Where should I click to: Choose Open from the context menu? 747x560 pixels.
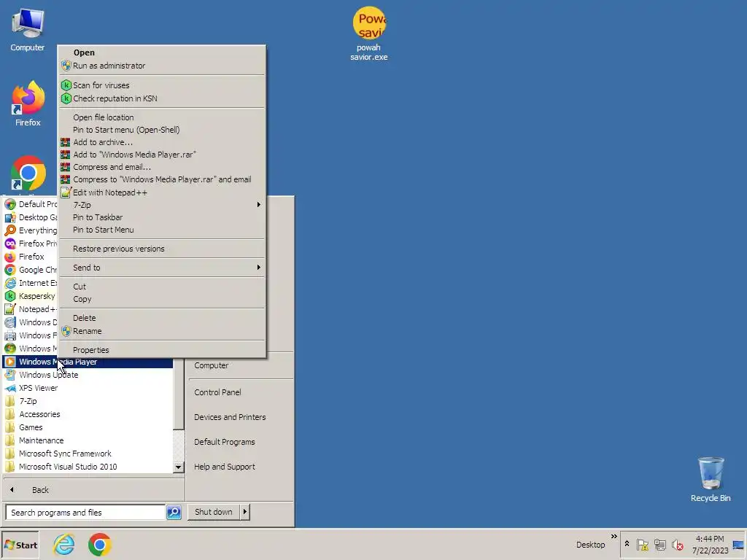[x=162, y=52]
